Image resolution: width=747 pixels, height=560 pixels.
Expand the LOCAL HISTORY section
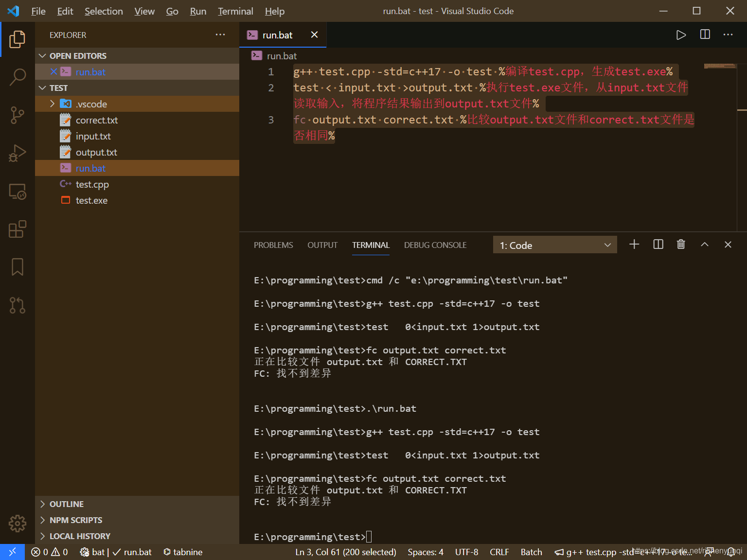(x=137, y=536)
